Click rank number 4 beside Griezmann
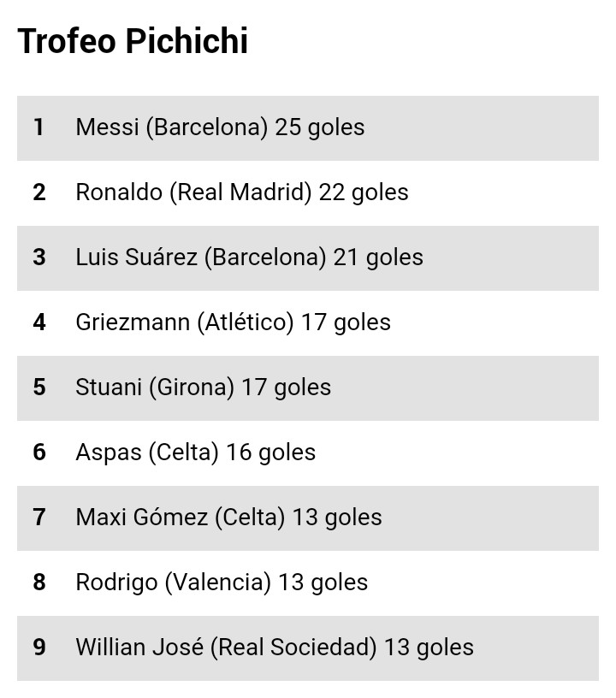The height and width of the screenshot is (698, 616). [39, 322]
